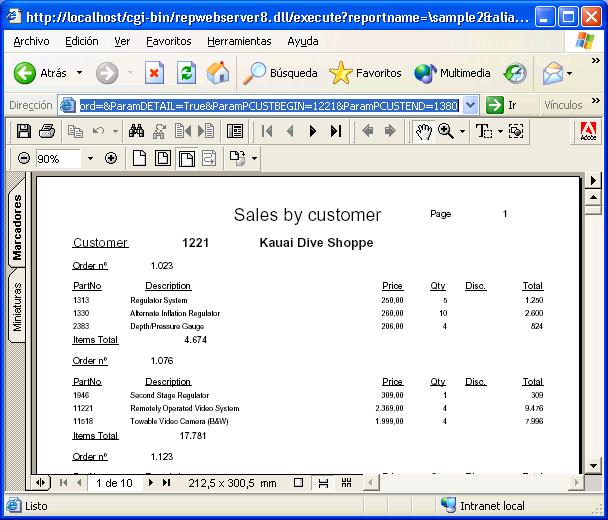Open the binoculars Find tool
Viewport: 608px width, 520px height.
point(137,131)
